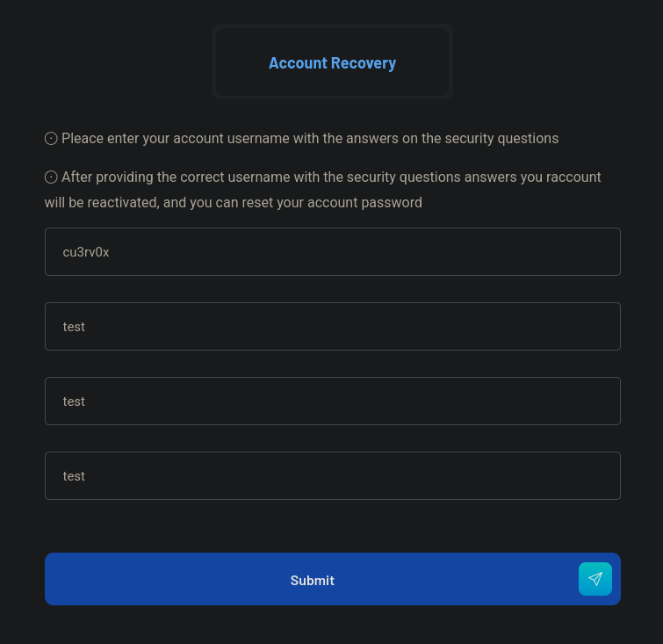Click the word "test" in first answer field
The height and width of the screenshot is (644, 663).
click(74, 327)
